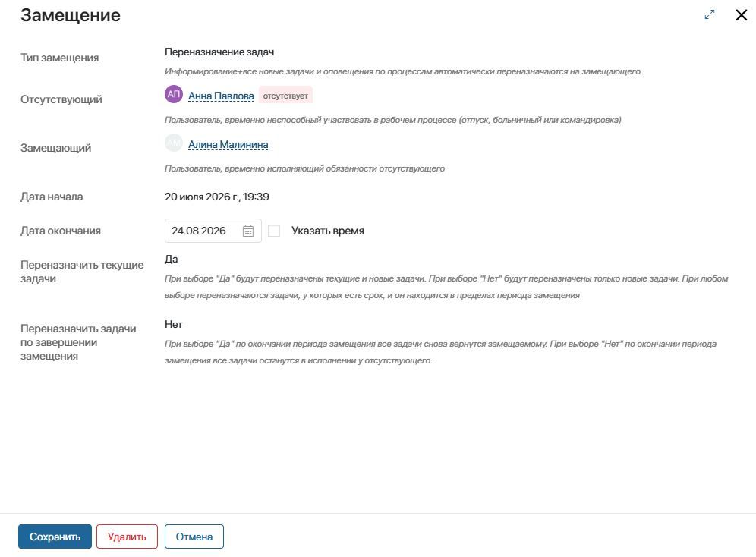Click the Нет value for reassign on completion
Image resolution: width=756 pixels, height=557 pixels.
click(x=174, y=324)
